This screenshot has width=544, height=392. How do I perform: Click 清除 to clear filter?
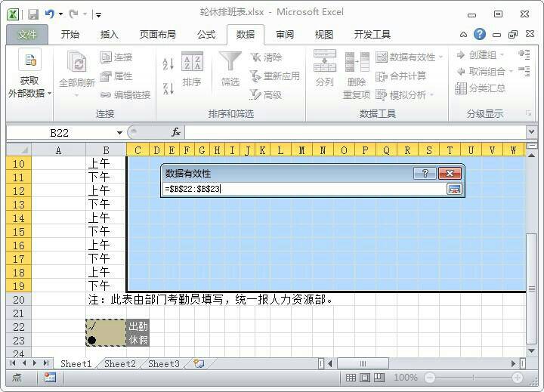pyautogui.click(x=267, y=57)
